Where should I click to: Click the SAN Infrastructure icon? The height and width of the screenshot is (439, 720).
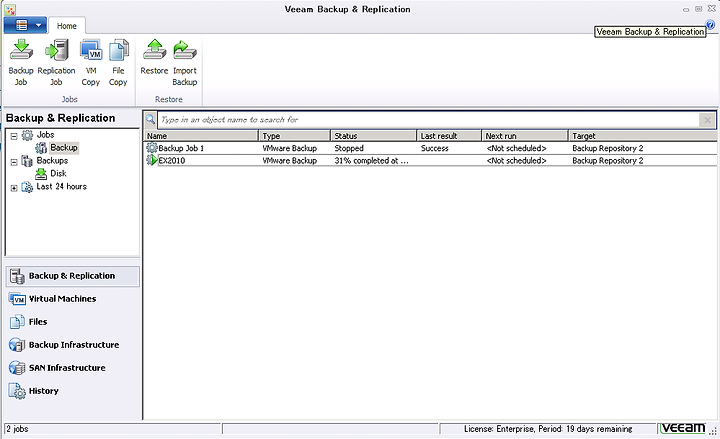[x=17, y=368]
